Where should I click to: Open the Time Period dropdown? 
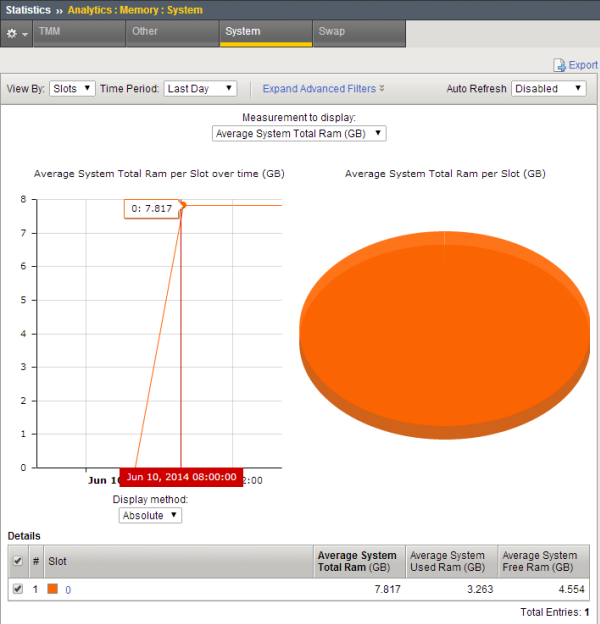pos(200,88)
